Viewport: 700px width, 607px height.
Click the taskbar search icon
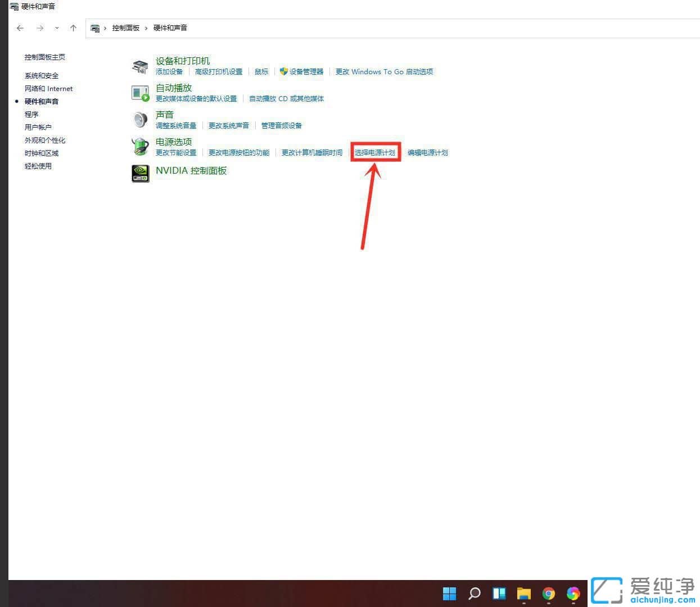pyautogui.click(x=474, y=593)
